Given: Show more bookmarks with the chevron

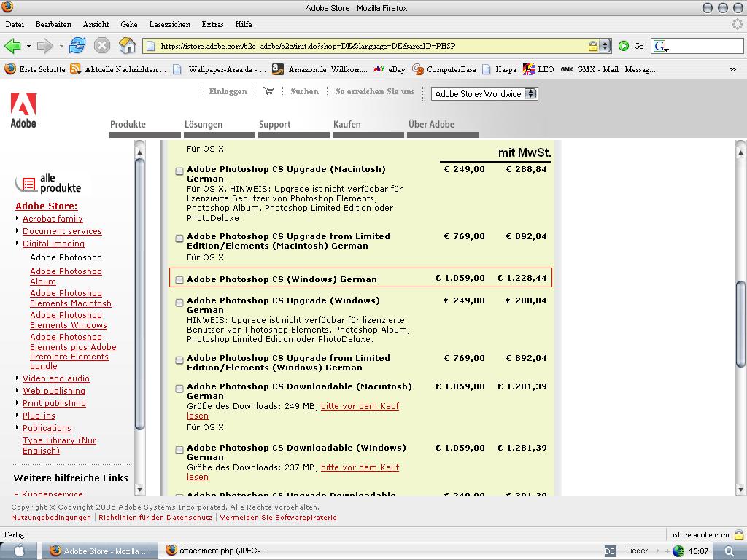Looking at the screenshot, I should pyautogui.click(x=732, y=69).
